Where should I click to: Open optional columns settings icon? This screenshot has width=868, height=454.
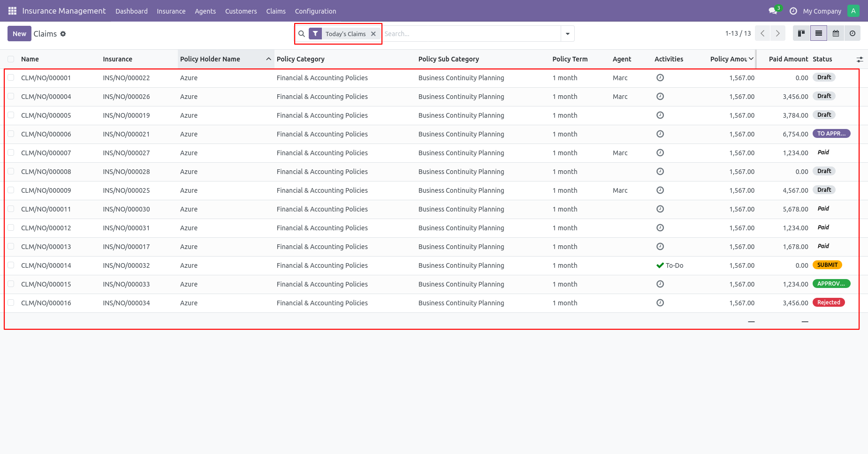point(860,60)
